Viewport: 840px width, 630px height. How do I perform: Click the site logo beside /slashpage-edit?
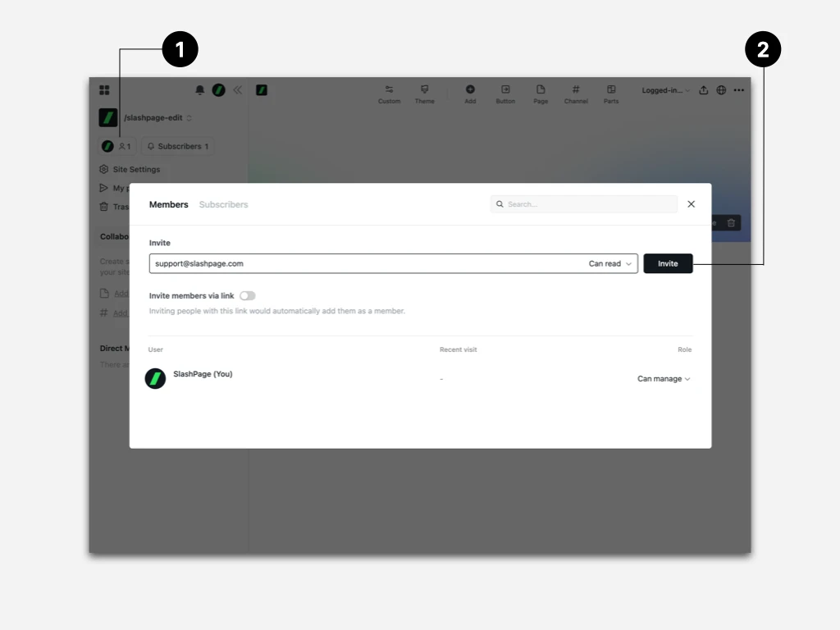click(x=108, y=118)
